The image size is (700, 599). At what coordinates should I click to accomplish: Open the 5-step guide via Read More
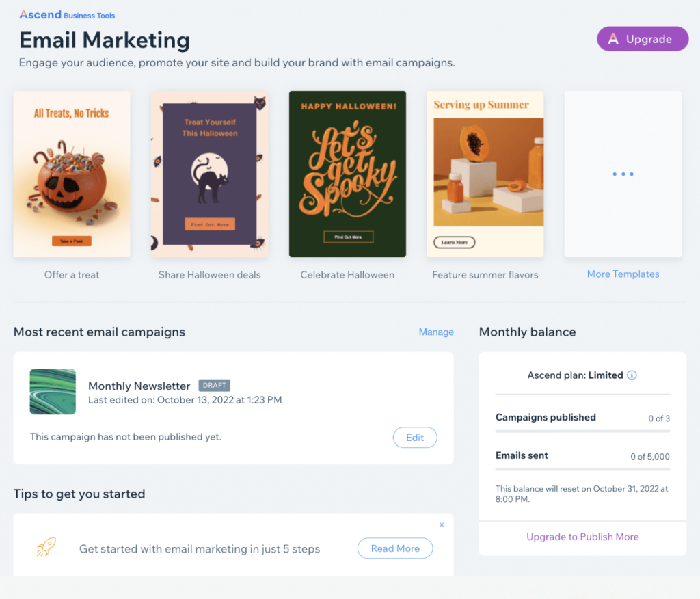coord(395,548)
